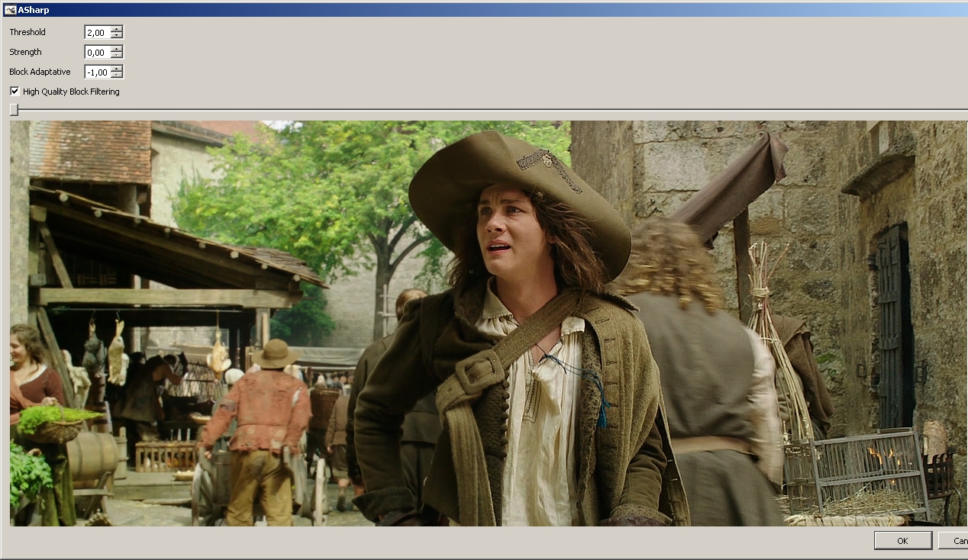Increase the Strength value with up arrow
968x560 pixels.
pos(116,49)
